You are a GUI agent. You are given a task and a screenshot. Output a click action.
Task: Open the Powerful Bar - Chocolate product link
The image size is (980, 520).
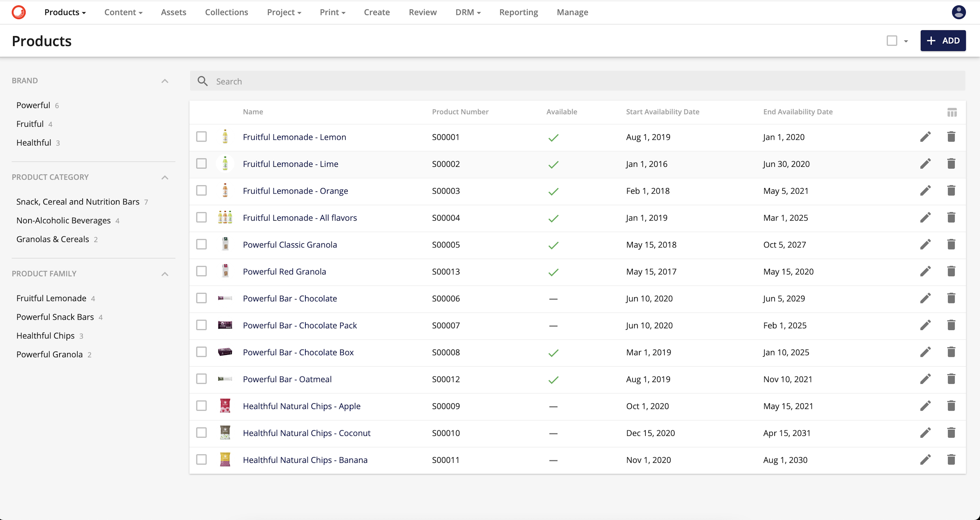pyautogui.click(x=290, y=298)
